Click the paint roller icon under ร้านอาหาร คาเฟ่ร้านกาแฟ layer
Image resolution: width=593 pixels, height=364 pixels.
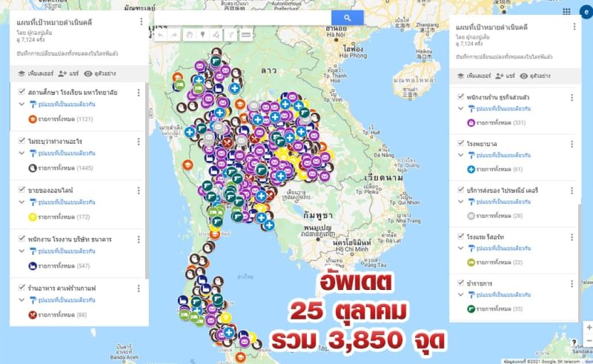coord(33,300)
